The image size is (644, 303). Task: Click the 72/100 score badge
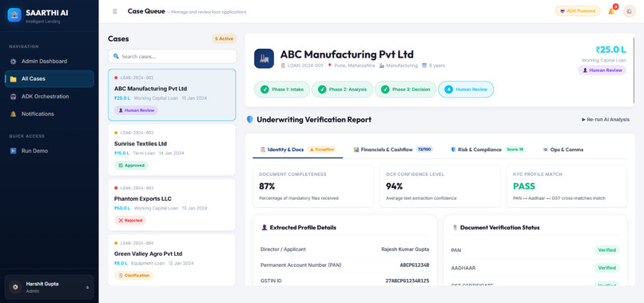click(424, 150)
